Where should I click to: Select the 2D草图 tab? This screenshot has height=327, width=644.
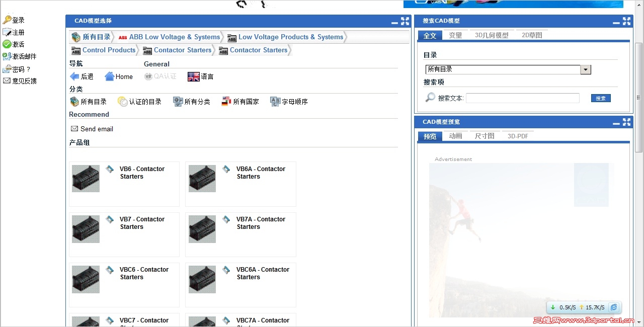coord(532,35)
